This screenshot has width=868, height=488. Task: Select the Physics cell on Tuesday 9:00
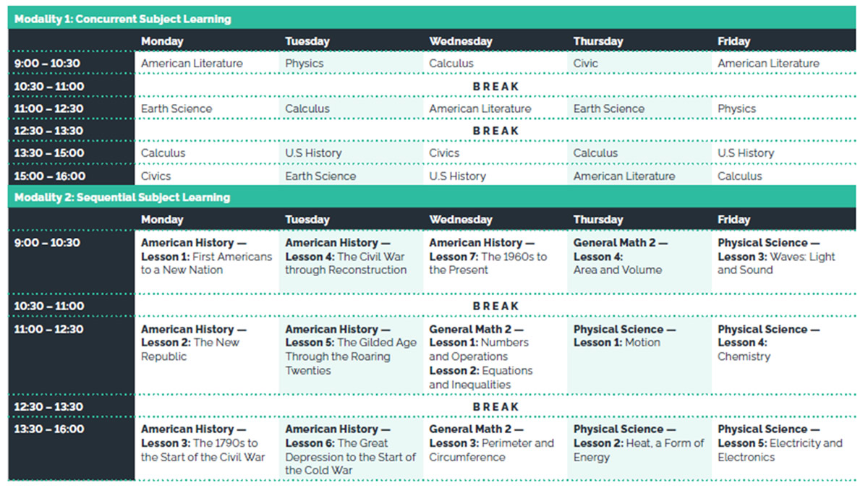pos(351,64)
